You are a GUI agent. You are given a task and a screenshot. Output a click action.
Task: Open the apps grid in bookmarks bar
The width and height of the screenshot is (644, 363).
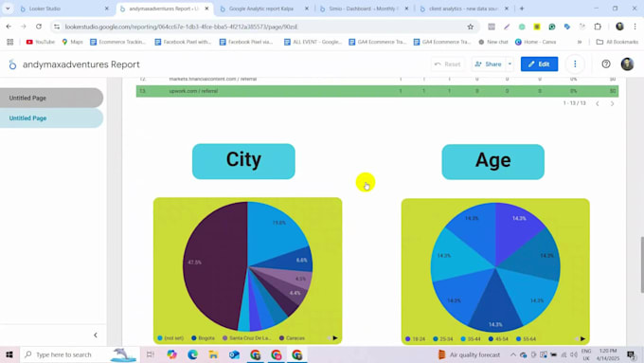coord(9,42)
